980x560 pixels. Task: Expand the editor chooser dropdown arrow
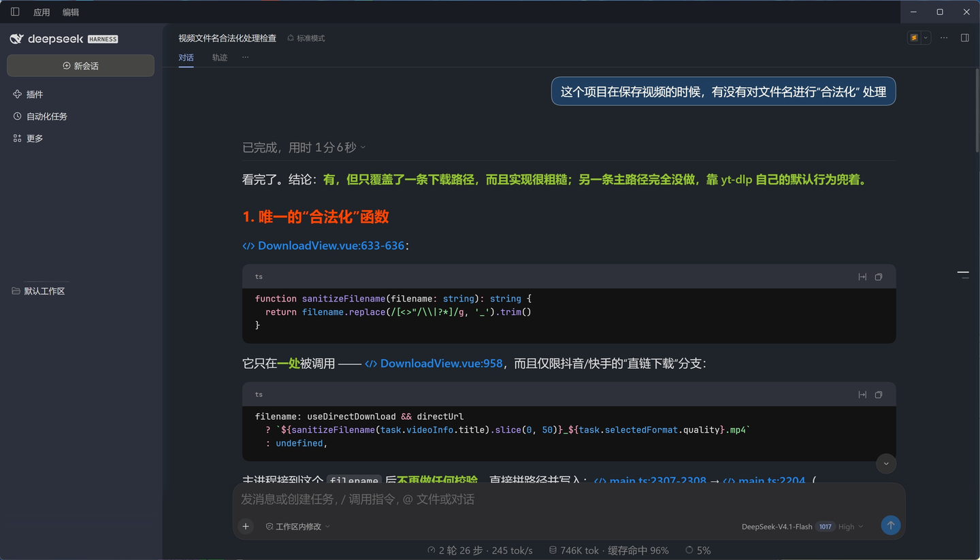(926, 38)
